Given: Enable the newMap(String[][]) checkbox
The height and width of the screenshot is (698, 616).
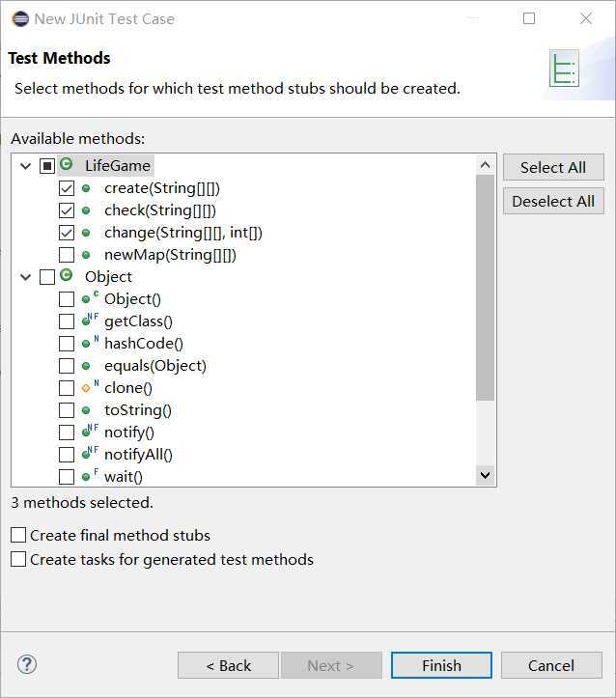Looking at the screenshot, I should [x=67, y=255].
